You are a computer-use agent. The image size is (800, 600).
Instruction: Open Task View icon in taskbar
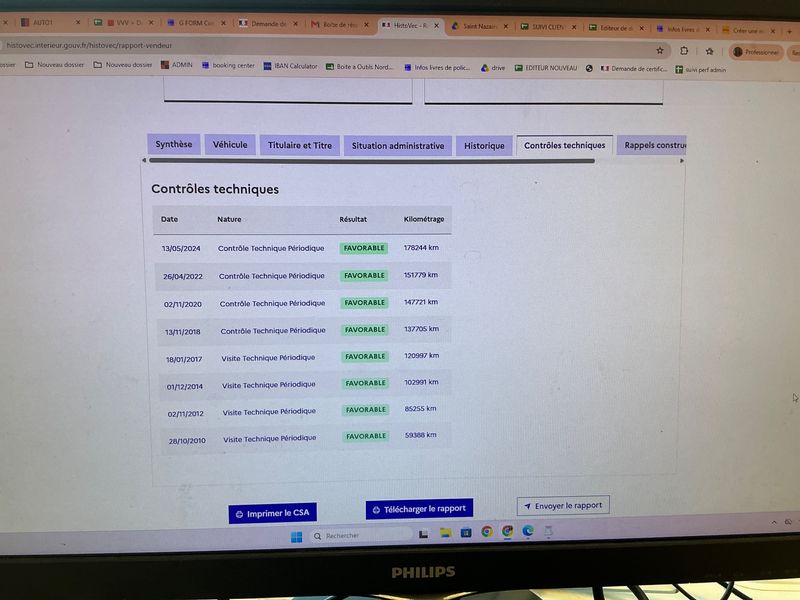pyautogui.click(x=423, y=534)
